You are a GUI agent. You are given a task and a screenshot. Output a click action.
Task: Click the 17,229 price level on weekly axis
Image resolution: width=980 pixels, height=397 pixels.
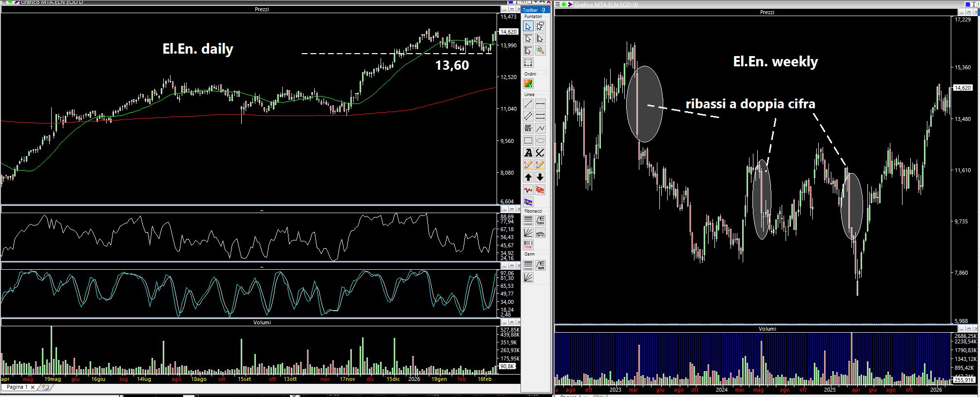(962, 20)
